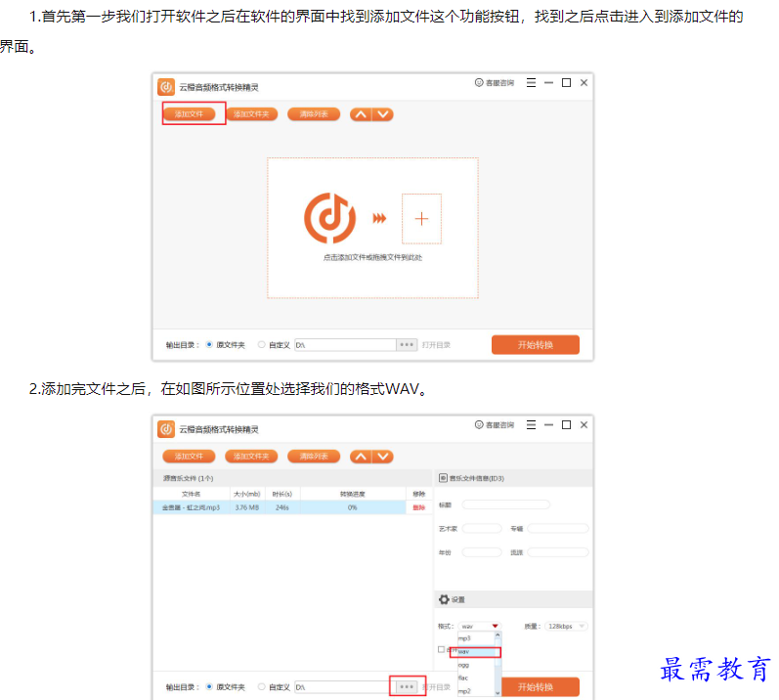
Task: Click 开始转换 button in upper window
Action: point(535,345)
